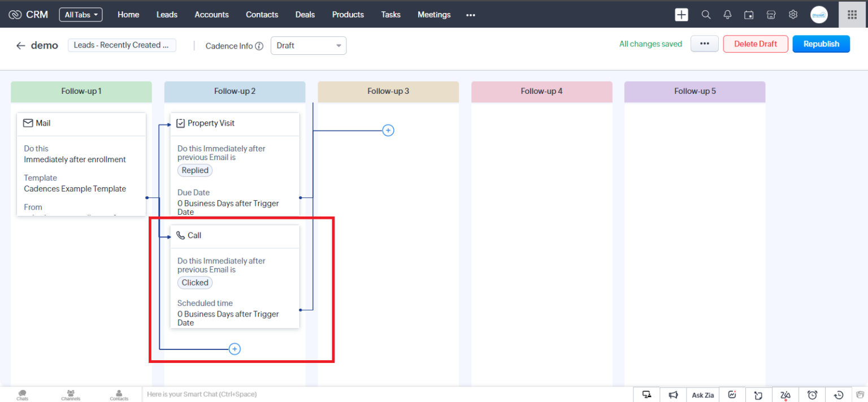Open the CRM calendar icon

point(749,15)
